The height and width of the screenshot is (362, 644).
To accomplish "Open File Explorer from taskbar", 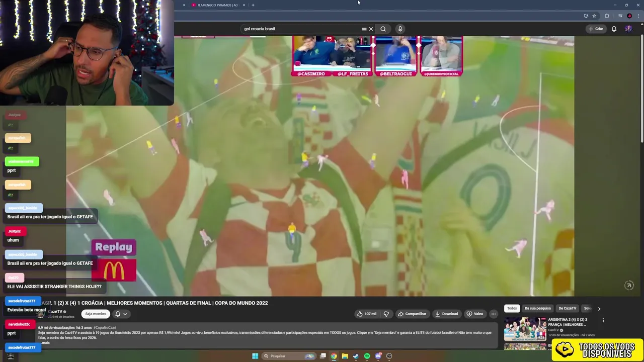I will point(345,356).
